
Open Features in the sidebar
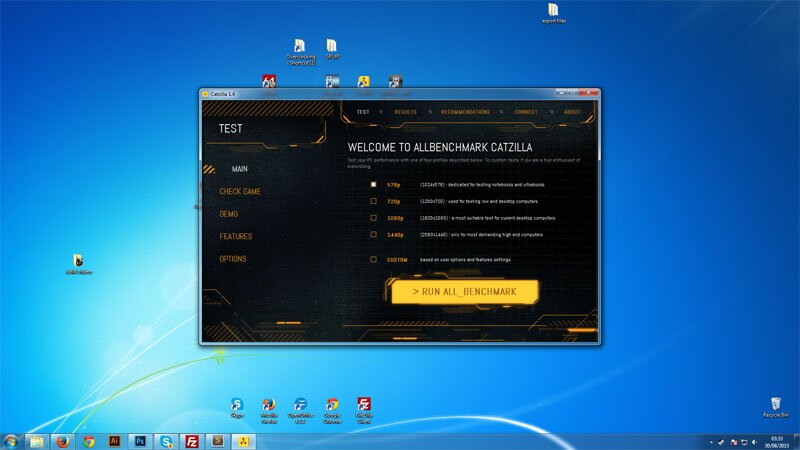pyautogui.click(x=236, y=236)
